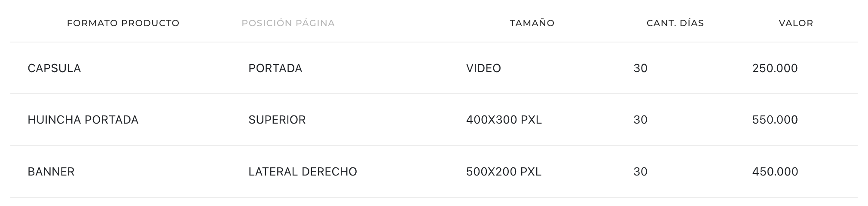Select the VIDEO size cell

tap(484, 68)
